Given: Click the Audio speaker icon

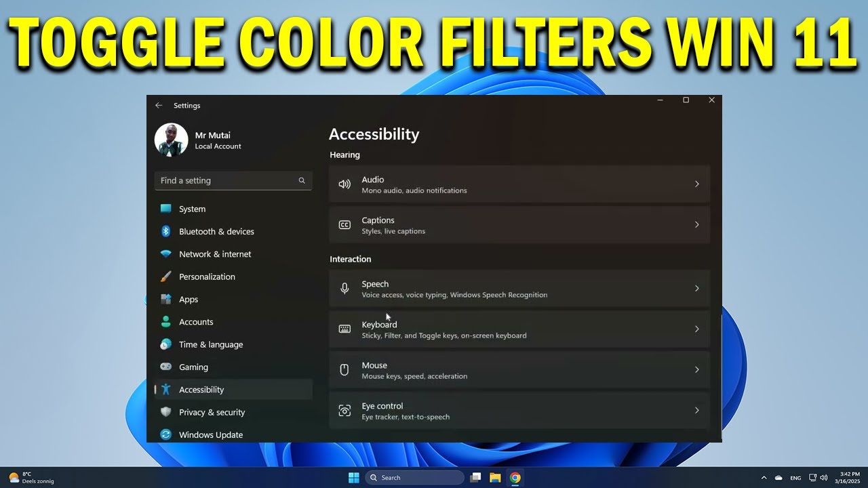Looking at the screenshot, I should coord(344,184).
